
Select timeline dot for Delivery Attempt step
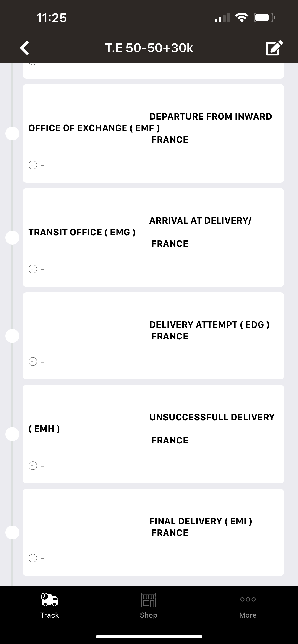pos(12,336)
